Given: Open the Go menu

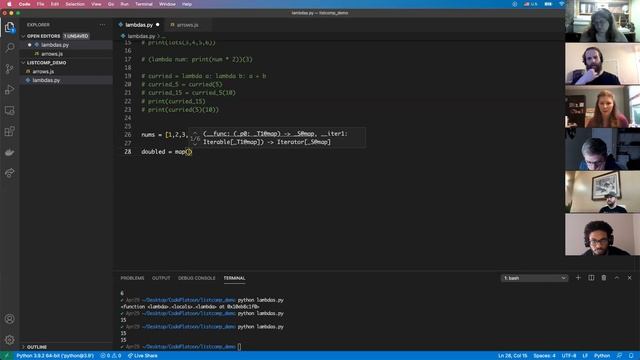Looking at the screenshot, I should point(111,4).
